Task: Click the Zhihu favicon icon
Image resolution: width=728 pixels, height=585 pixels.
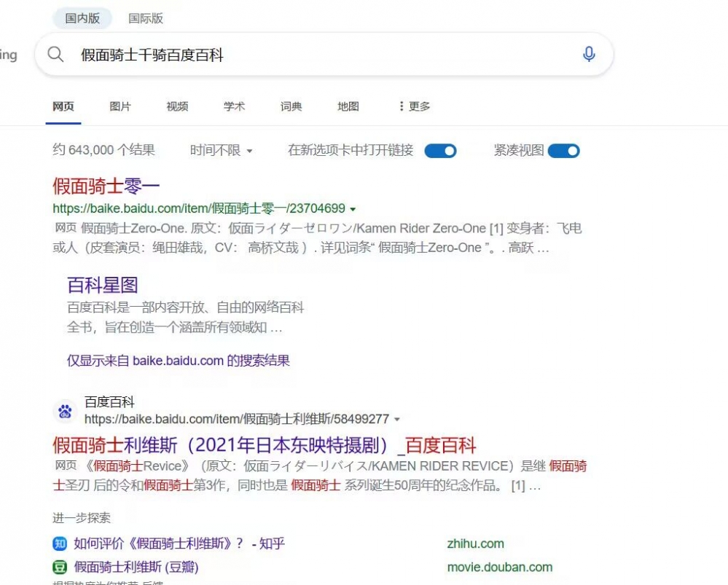Action: (60, 543)
